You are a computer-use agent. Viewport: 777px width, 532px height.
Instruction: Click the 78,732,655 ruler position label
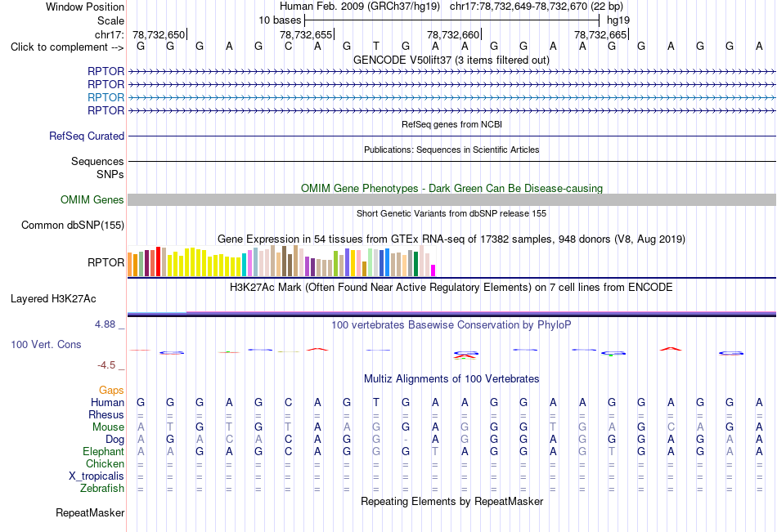tap(306, 34)
